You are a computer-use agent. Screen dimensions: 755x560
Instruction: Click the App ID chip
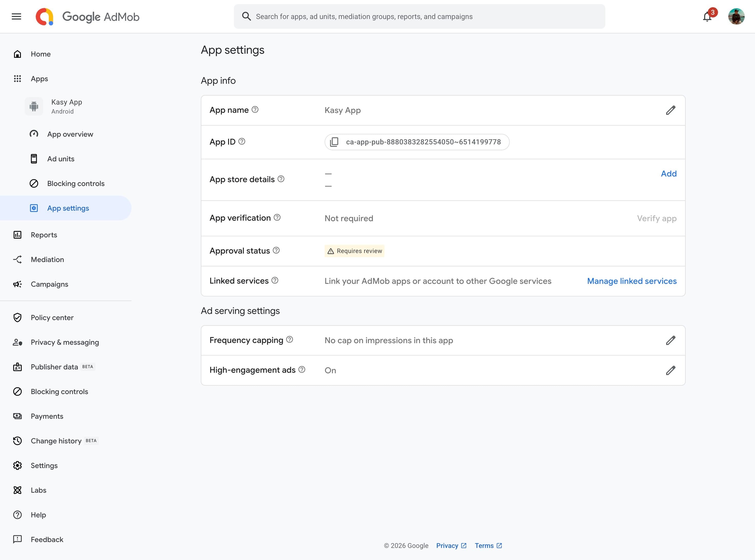click(x=417, y=142)
